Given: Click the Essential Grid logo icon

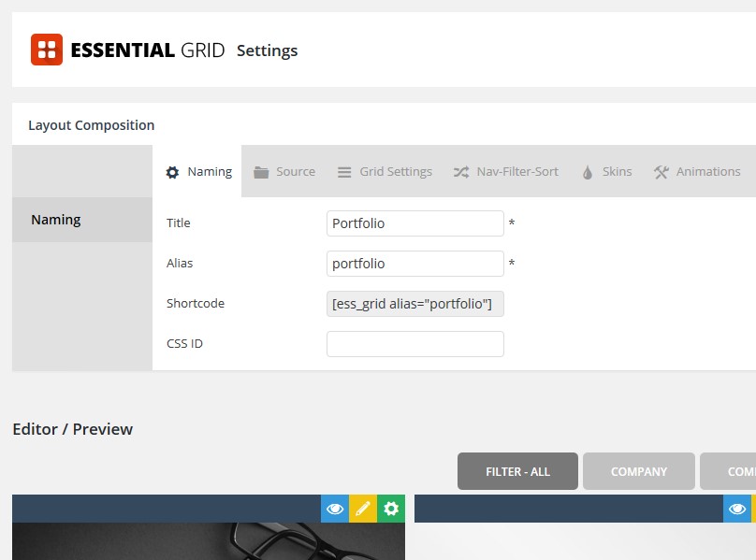Looking at the screenshot, I should tap(46, 50).
